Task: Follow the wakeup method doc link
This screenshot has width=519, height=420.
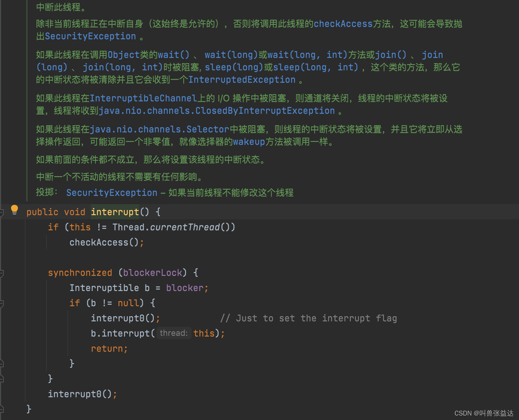Action: pos(249,142)
